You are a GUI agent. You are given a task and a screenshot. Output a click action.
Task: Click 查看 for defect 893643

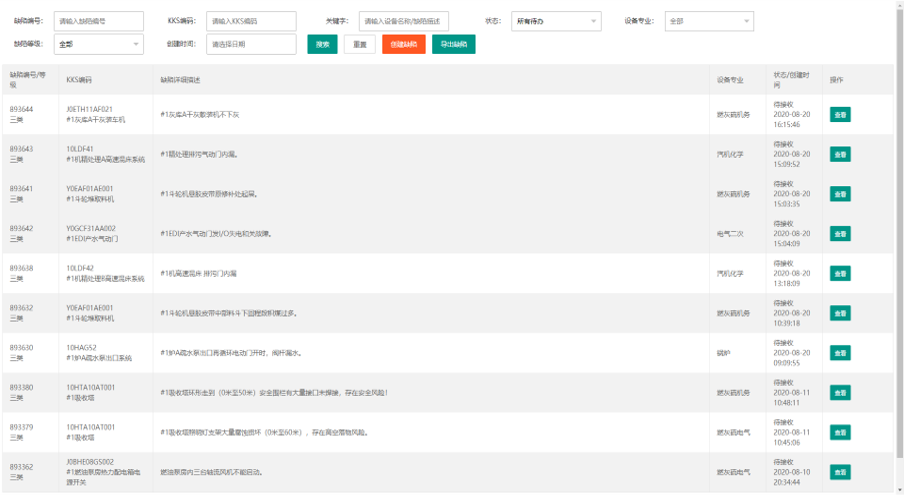[x=840, y=154]
